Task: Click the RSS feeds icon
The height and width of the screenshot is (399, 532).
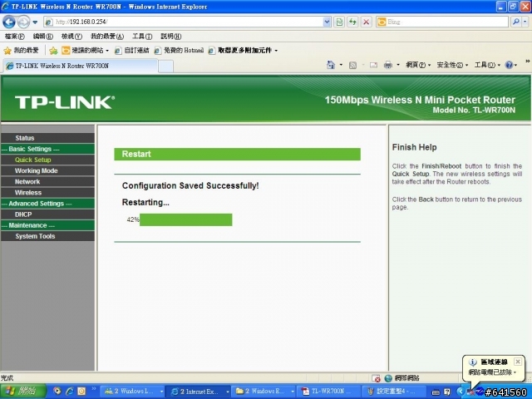Action: click(x=352, y=65)
